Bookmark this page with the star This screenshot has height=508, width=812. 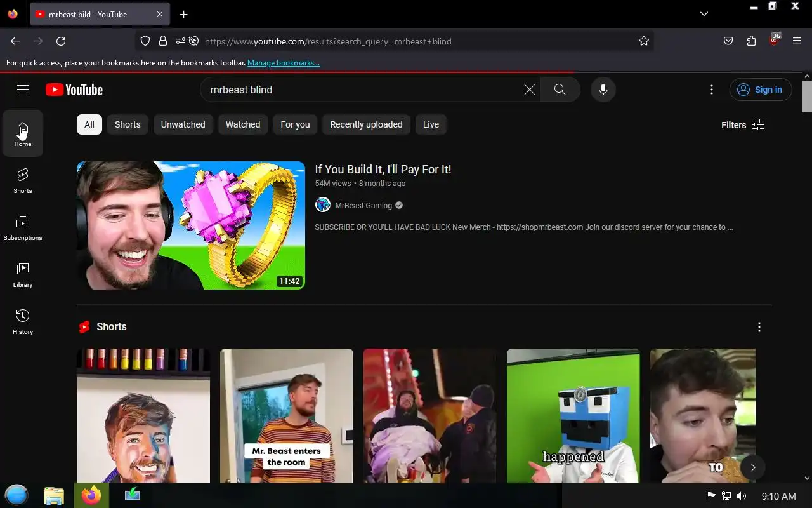point(644,41)
